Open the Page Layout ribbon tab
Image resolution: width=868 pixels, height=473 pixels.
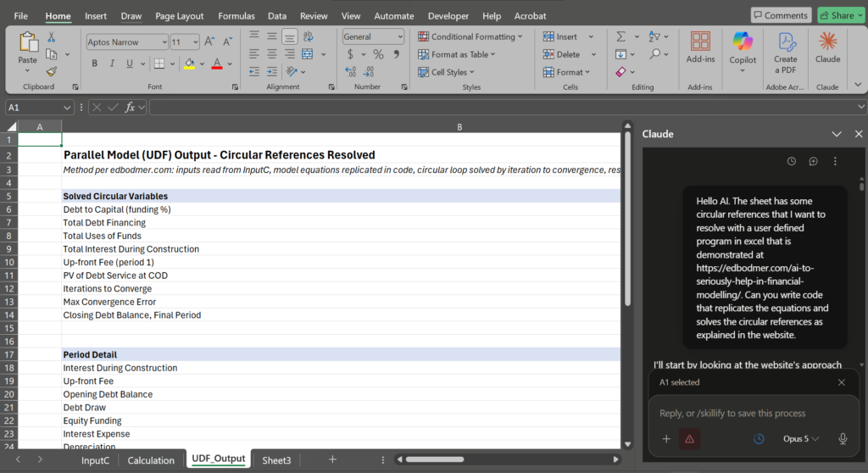click(180, 16)
